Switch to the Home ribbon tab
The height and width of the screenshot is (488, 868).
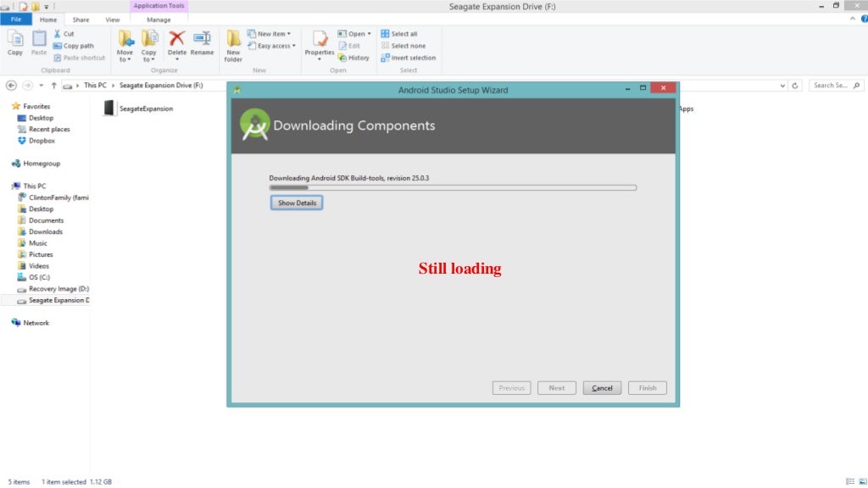coord(48,19)
